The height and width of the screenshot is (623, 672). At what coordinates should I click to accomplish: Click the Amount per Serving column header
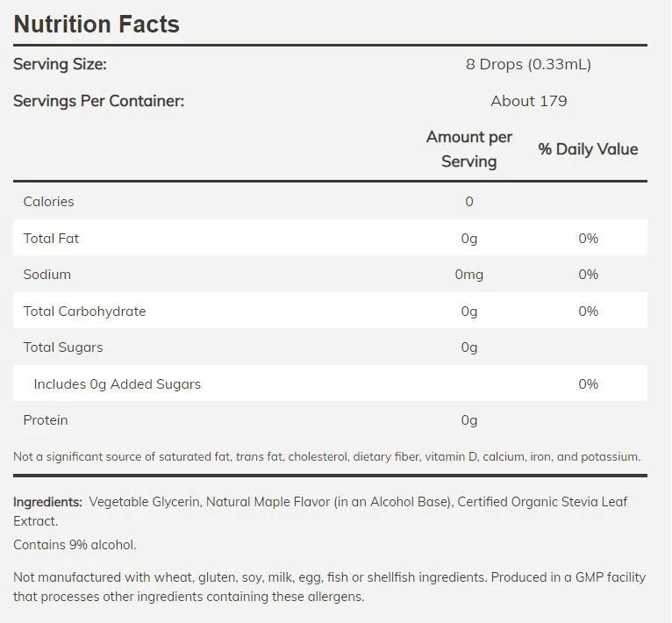(469, 149)
